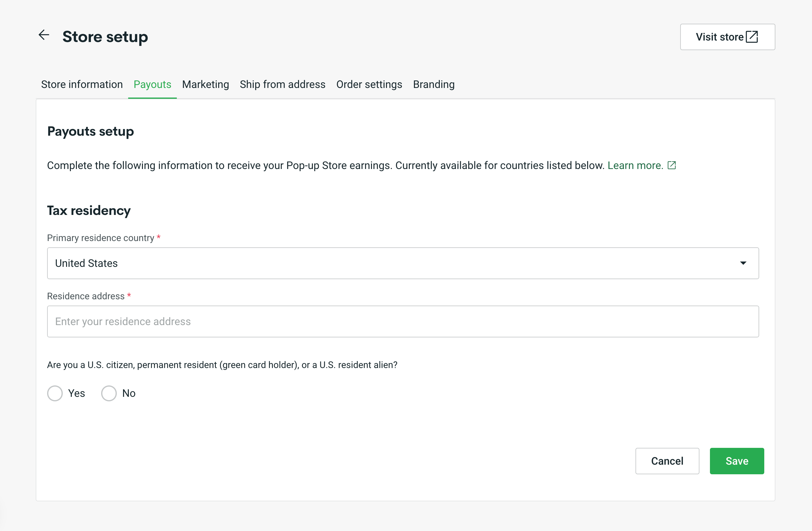This screenshot has width=812, height=531.
Task: Go back using the left arrow icon
Action: [44, 35]
